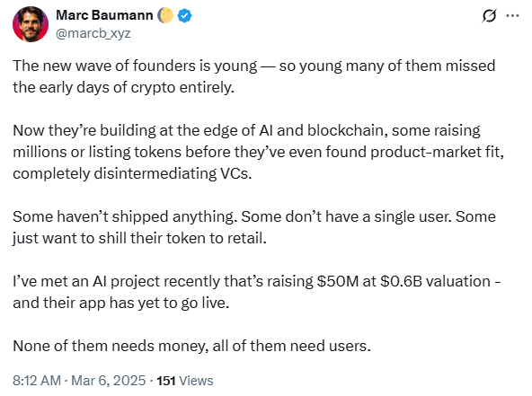Click paragraph starting 'Now they're building'
Screen dimensions: 532x396
(258, 152)
